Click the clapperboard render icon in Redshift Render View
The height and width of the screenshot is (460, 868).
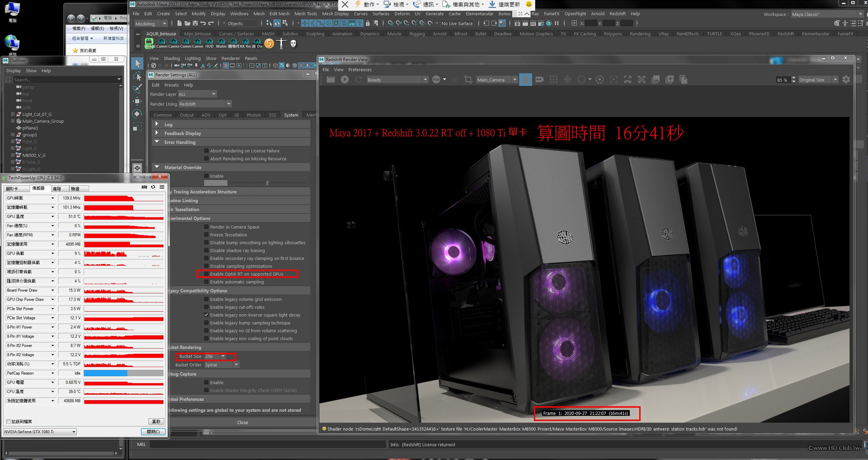pyautogui.click(x=331, y=79)
